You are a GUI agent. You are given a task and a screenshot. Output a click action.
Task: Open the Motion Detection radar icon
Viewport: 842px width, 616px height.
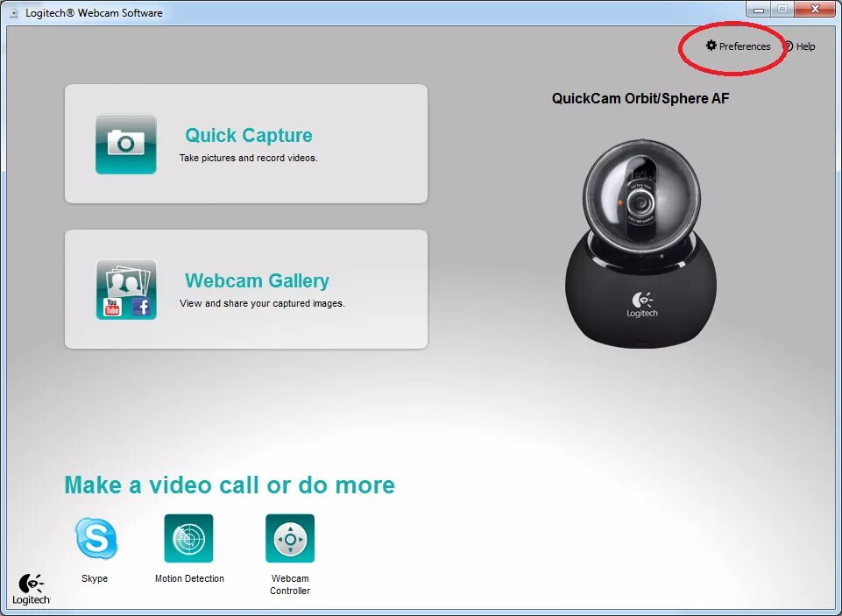click(188, 538)
